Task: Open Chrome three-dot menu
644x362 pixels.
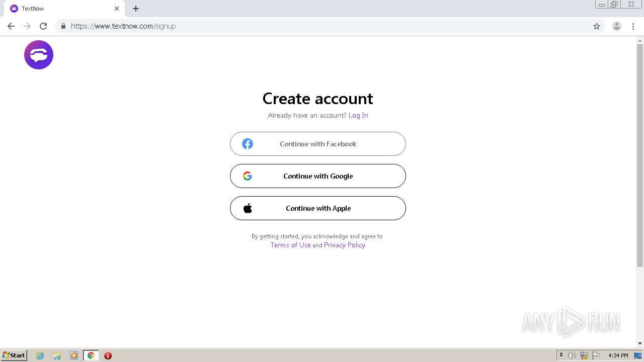Action: [633, 26]
